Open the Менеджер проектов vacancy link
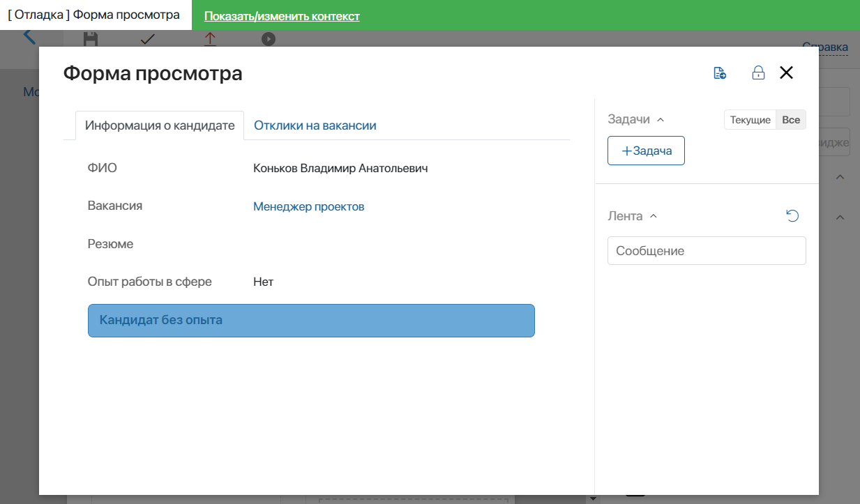 309,206
